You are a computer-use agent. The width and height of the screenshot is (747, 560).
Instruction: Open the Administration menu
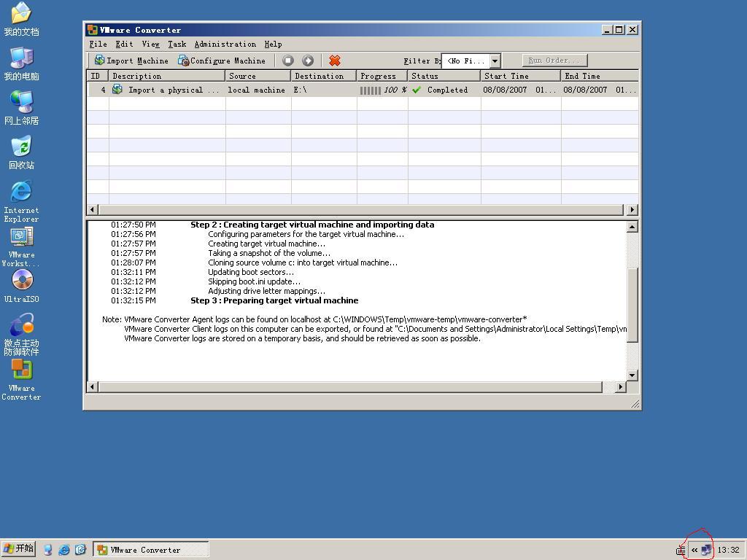coord(225,44)
